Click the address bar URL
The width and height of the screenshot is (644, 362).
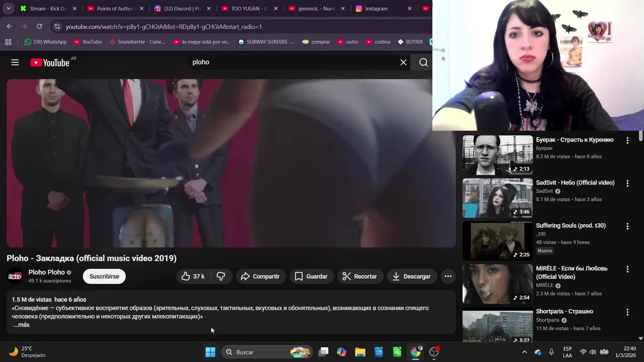[x=164, y=27]
